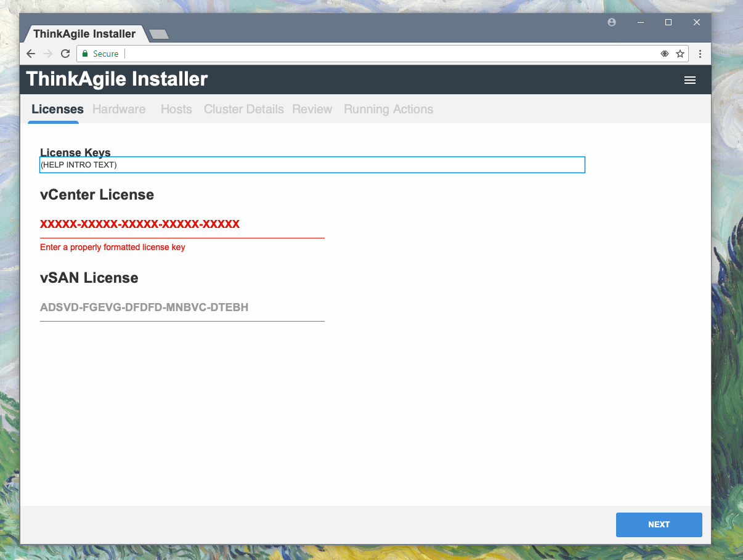Click the Secure padlock icon
The width and height of the screenshot is (743, 560).
click(x=86, y=54)
